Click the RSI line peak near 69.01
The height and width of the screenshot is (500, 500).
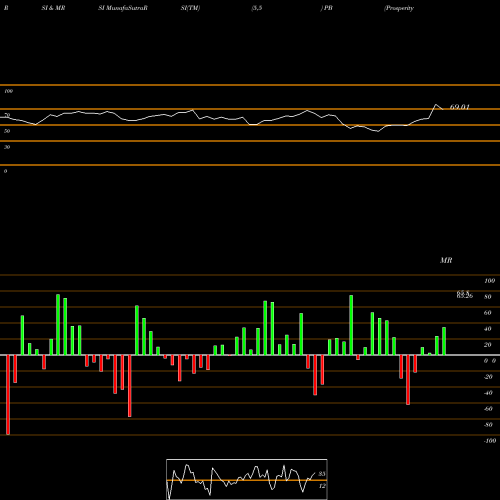pos(436,105)
